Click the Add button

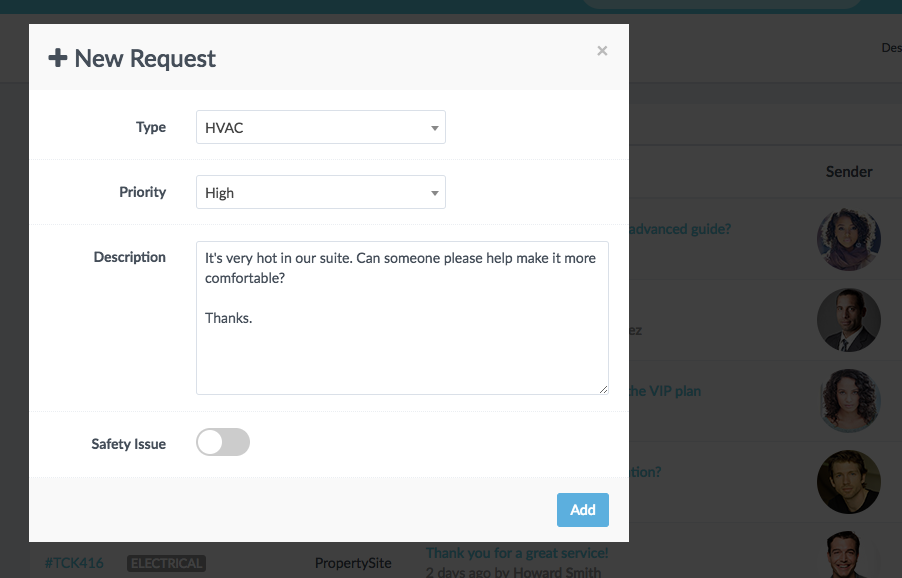point(582,510)
